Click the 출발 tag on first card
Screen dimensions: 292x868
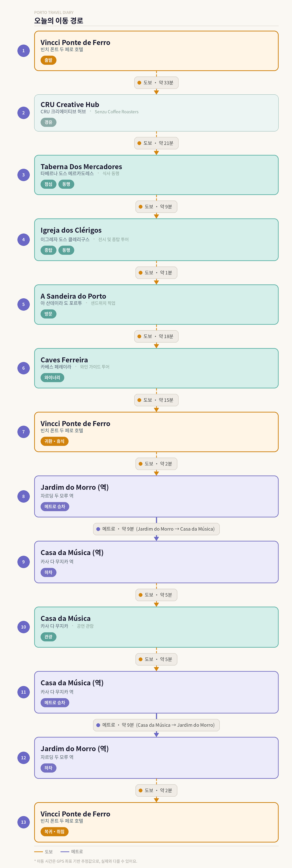click(48, 60)
